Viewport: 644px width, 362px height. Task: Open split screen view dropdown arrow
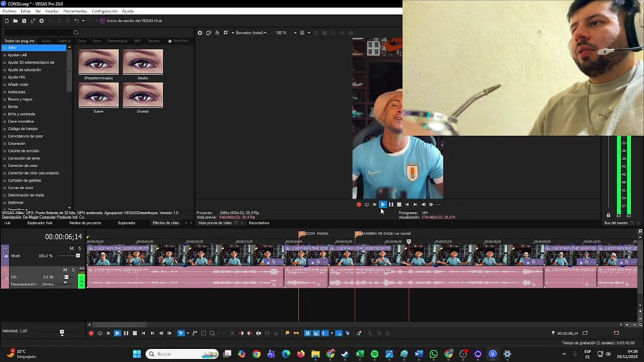[232, 33]
